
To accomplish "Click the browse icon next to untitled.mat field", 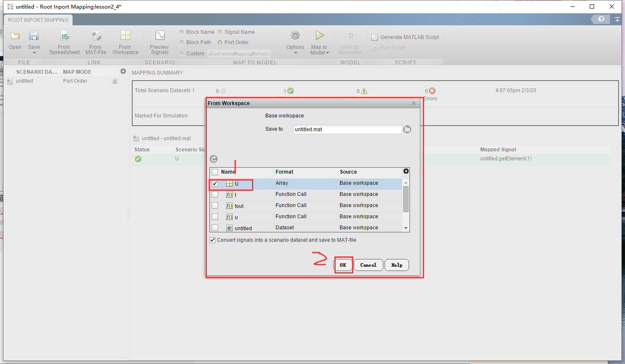I will tap(407, 129).
